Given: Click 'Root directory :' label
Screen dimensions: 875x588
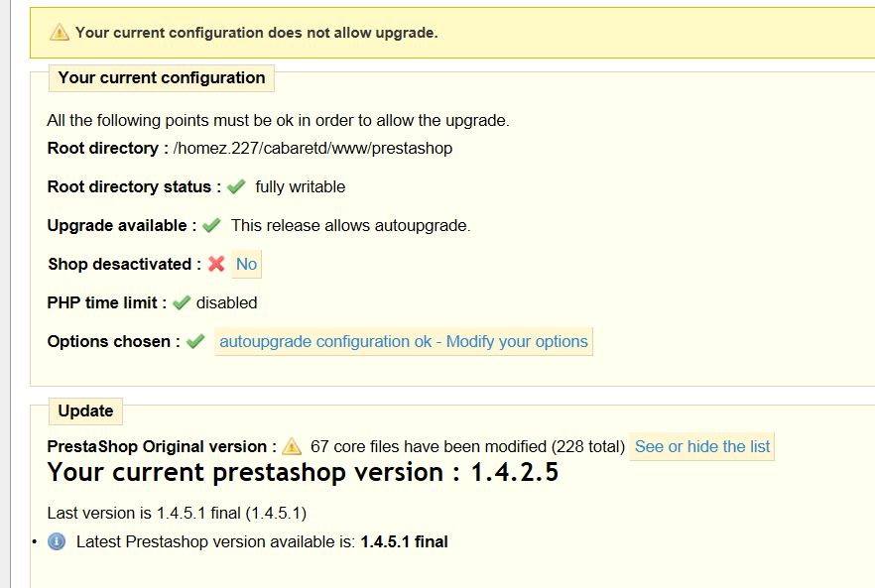Looking at the screenshot, I should tap(108, 149).
